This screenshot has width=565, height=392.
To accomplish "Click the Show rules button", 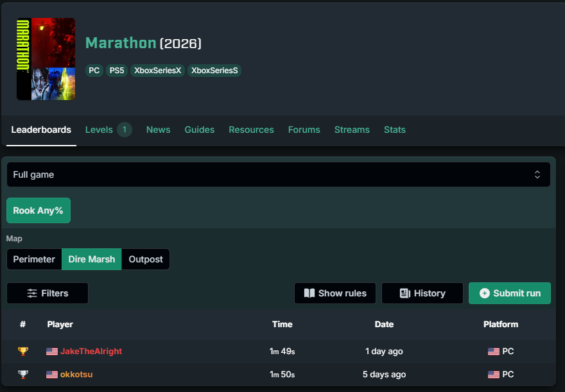I will 335,293.
